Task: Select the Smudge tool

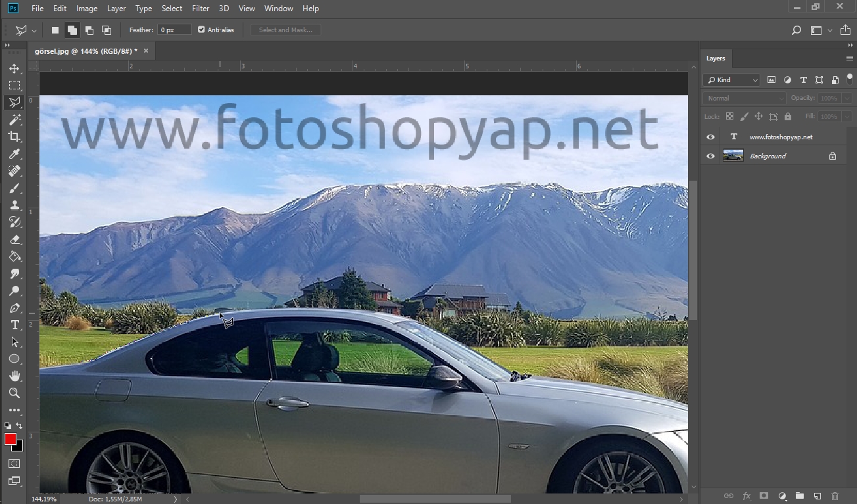Action: pos(14,273)
